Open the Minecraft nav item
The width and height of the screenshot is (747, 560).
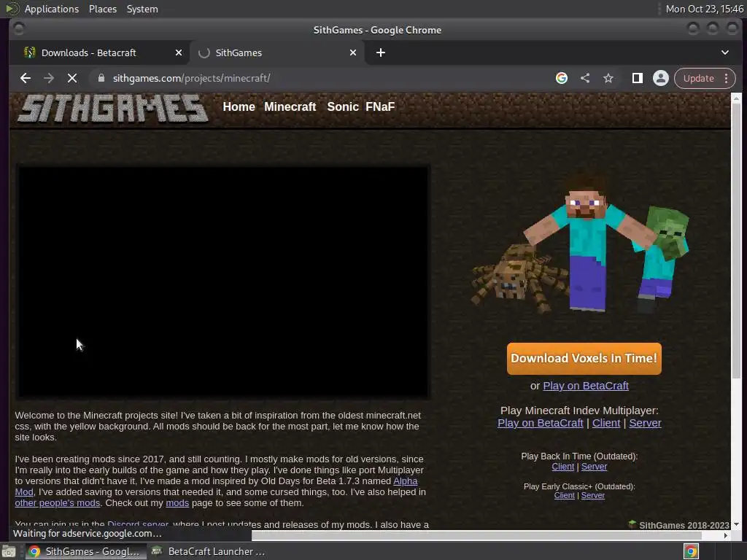[290, 106]
